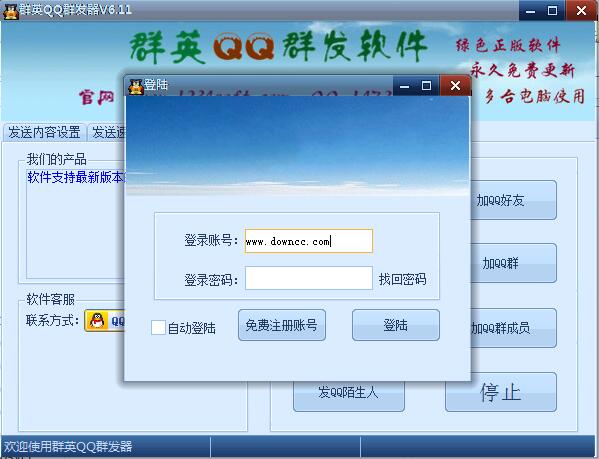This screenshot has width=599, height=459.
Task: Click the 找回密码 link
Action: tap(402, 279)
